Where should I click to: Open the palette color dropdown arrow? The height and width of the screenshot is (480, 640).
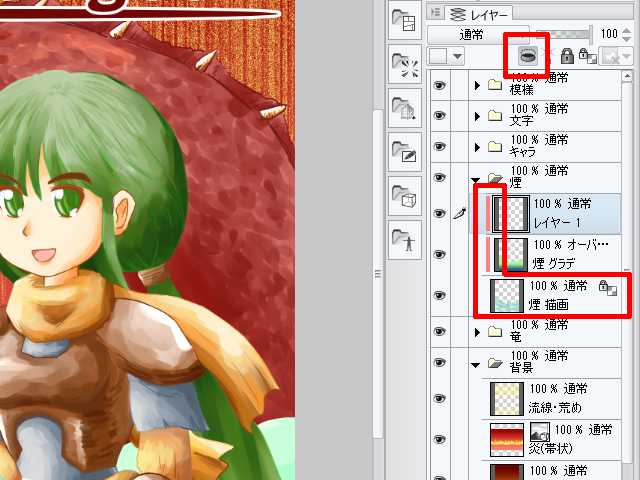tap(458, 56)
